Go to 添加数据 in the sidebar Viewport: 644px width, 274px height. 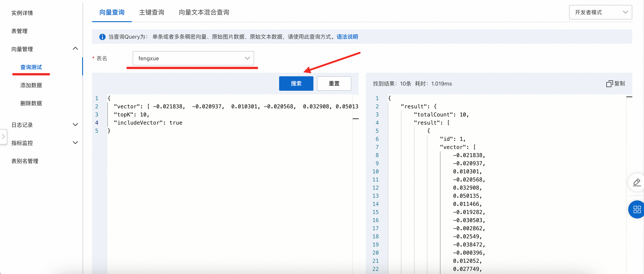coord(31,85)
